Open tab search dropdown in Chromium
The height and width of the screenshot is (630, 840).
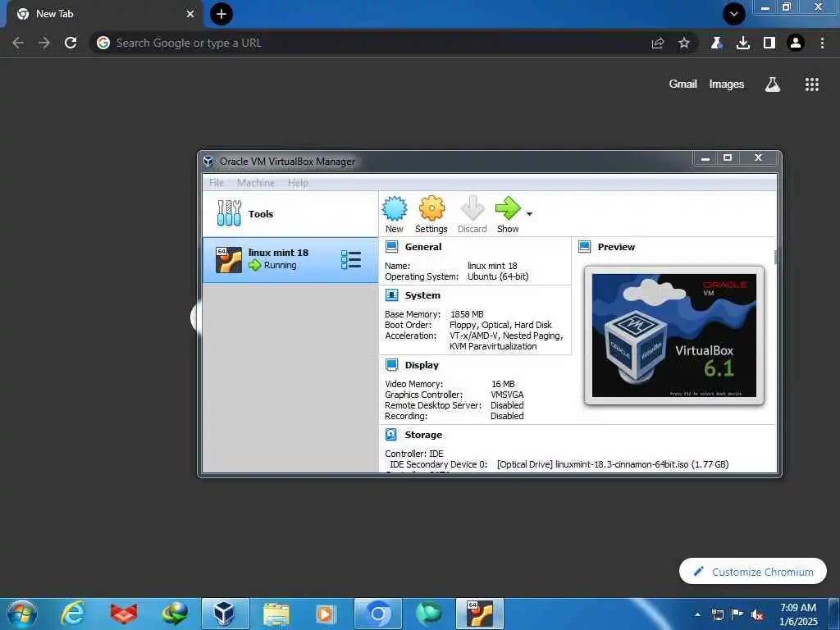click(734, 14)
